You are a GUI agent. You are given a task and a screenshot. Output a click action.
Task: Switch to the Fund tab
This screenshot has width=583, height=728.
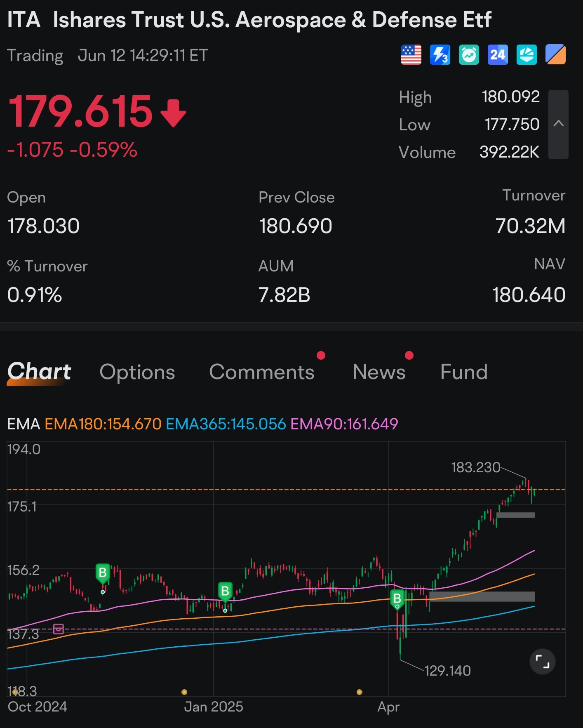pyautogui.click(x=464, y=372)
